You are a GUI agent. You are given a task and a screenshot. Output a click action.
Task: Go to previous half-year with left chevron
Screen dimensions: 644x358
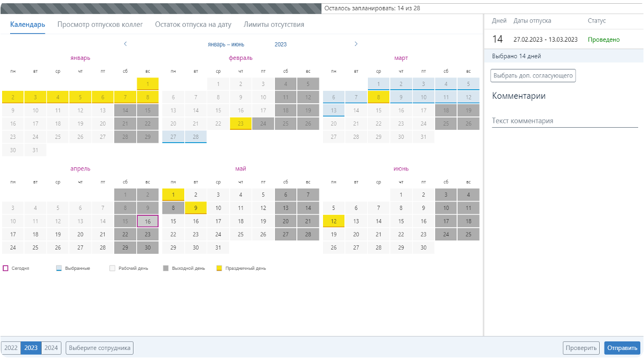point(125,44)
